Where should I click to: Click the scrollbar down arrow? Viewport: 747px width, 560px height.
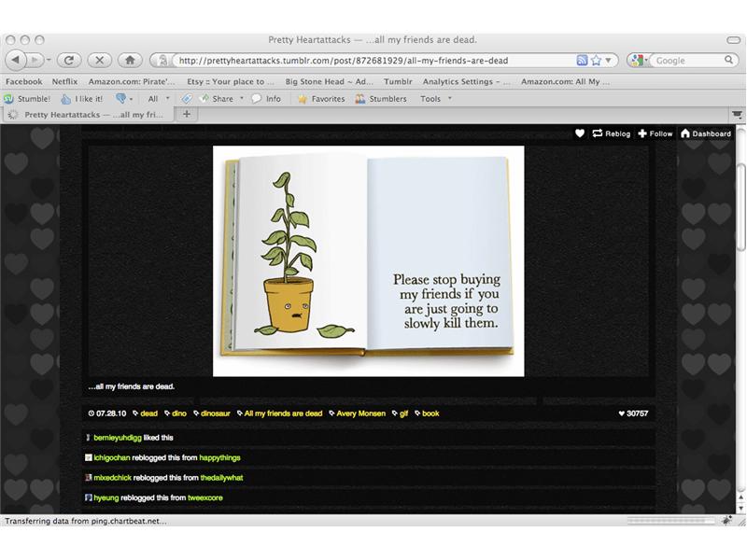pyautogui.click(x=740, y=508)
